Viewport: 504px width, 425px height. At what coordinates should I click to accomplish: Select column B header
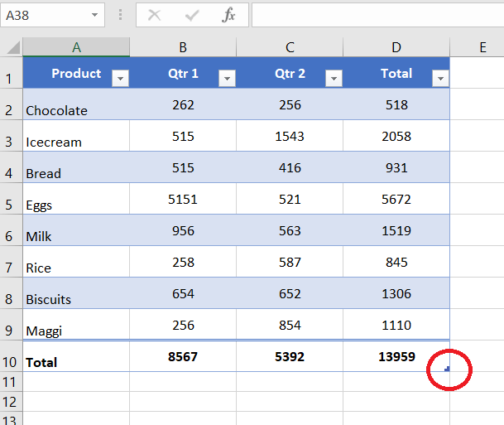(183, 47)
